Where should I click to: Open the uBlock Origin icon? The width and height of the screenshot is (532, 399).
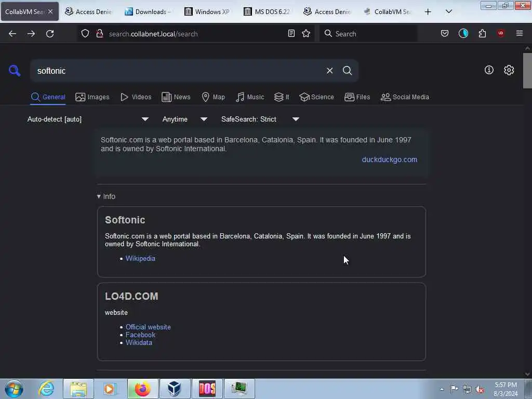(x=501, y=33)
